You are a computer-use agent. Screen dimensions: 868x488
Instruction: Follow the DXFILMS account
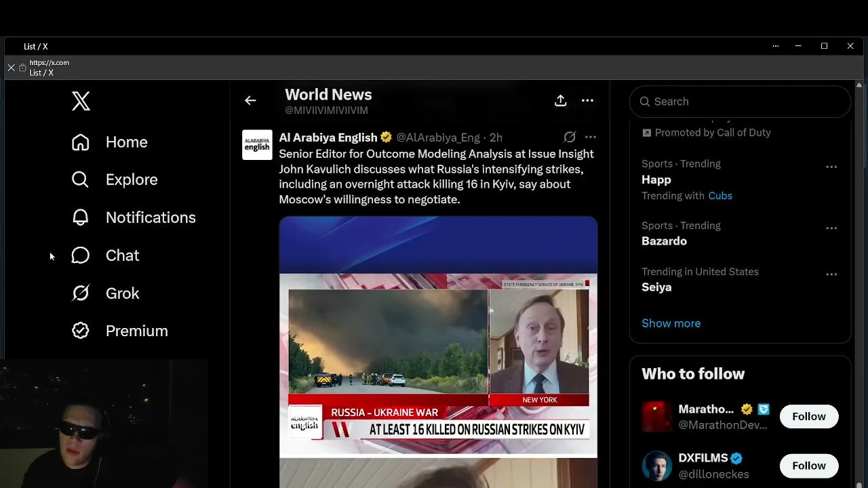(809, 466)
